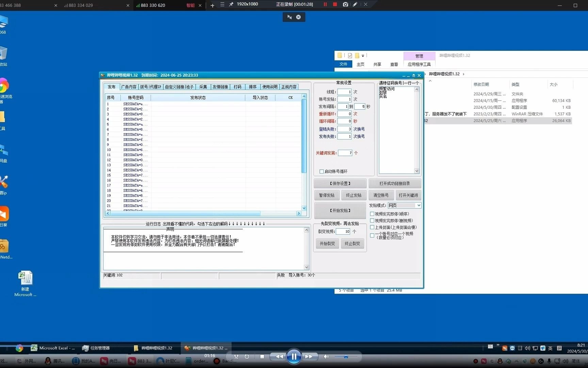Click the repeat icon in media player

click(x=247, y=357)
